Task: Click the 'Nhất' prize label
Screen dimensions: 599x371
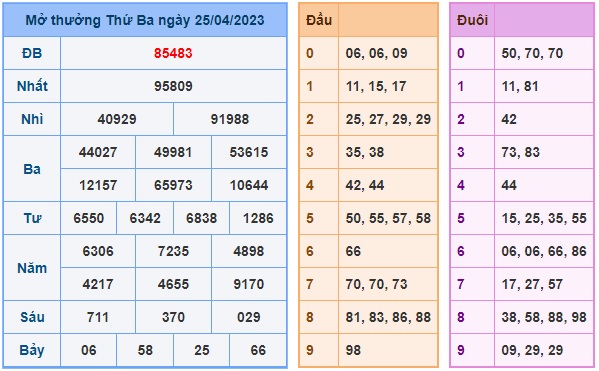Action: pos(32,86)
